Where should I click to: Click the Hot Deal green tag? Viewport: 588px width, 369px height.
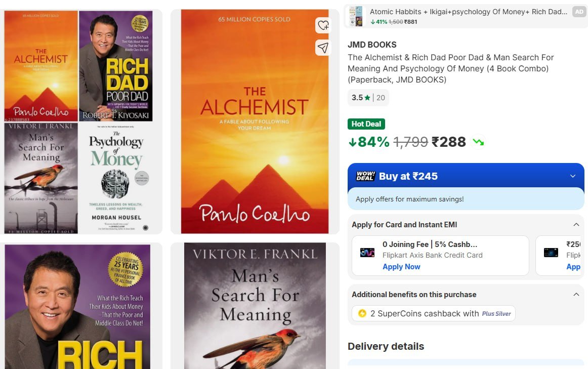point(366,124)
